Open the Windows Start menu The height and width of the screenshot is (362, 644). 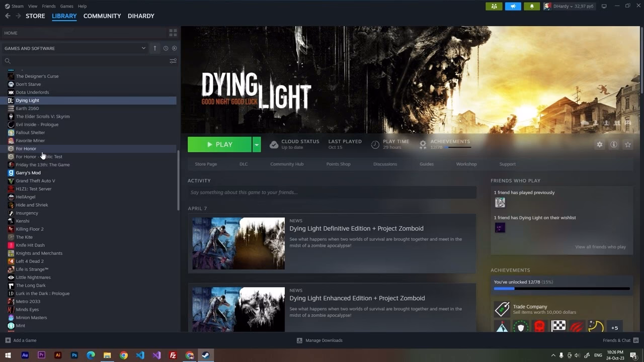click(8, 355)
